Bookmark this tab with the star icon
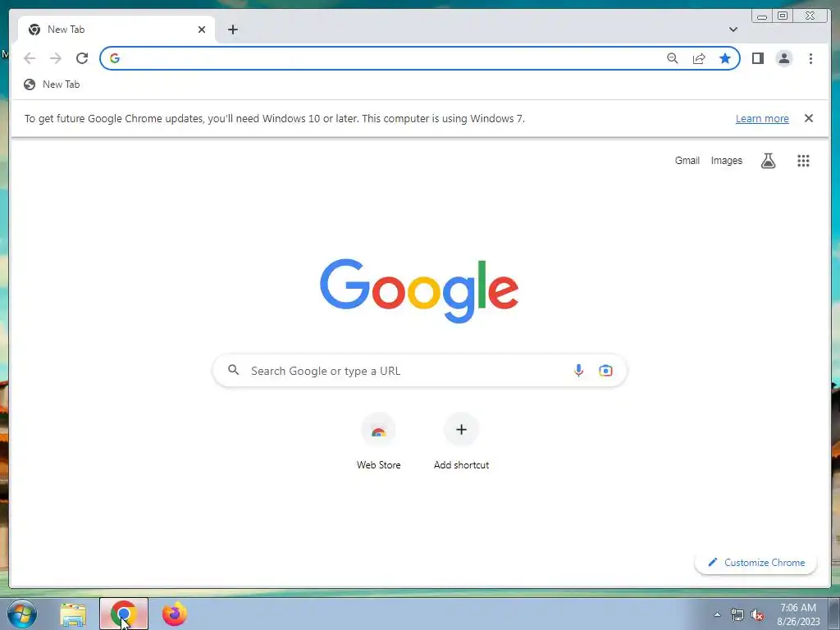 click(x=725, y=58)
